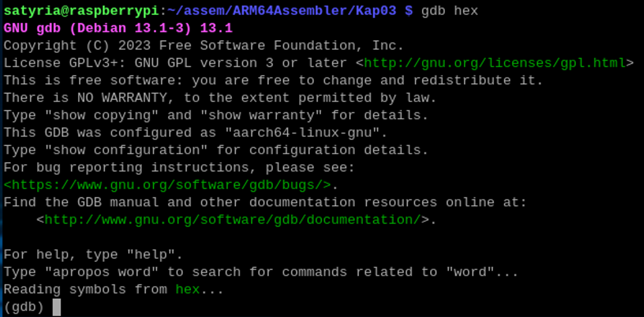This screenshot has height=317, width=644.
Task: Open the gdb bugs reporting URL
Action: tap(167, 185)
